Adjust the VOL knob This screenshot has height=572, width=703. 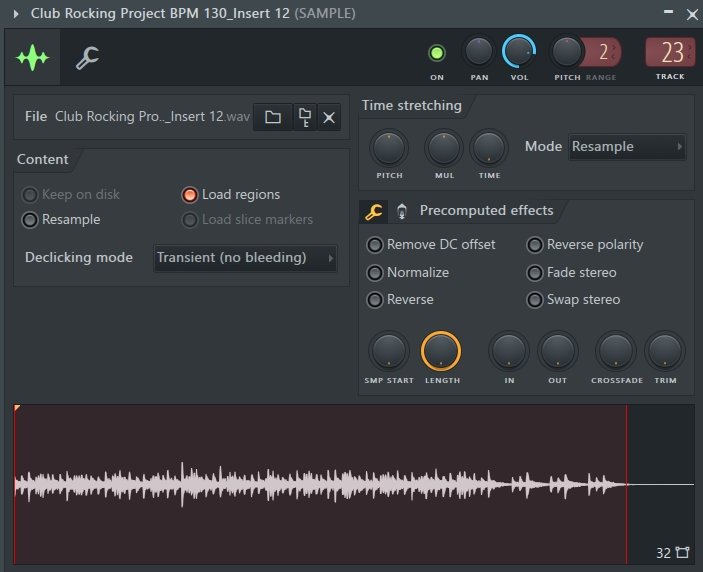pyautogui.click(x=519, y=52)
